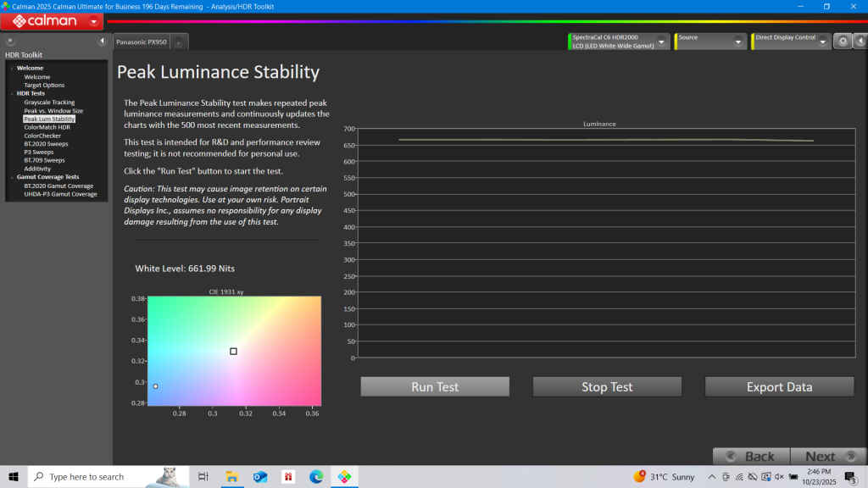Collapse the HDR Tests tree section

(x=12, y=93)
